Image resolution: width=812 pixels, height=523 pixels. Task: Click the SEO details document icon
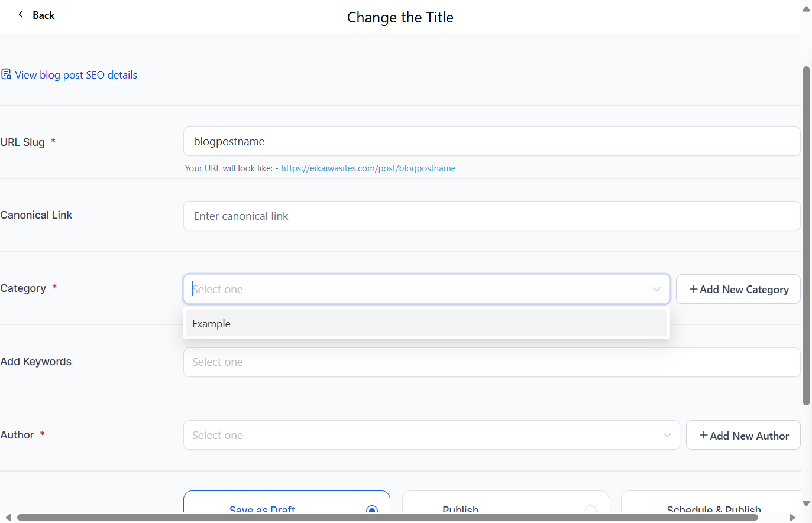pyautogui.click(x=6, y=74)
